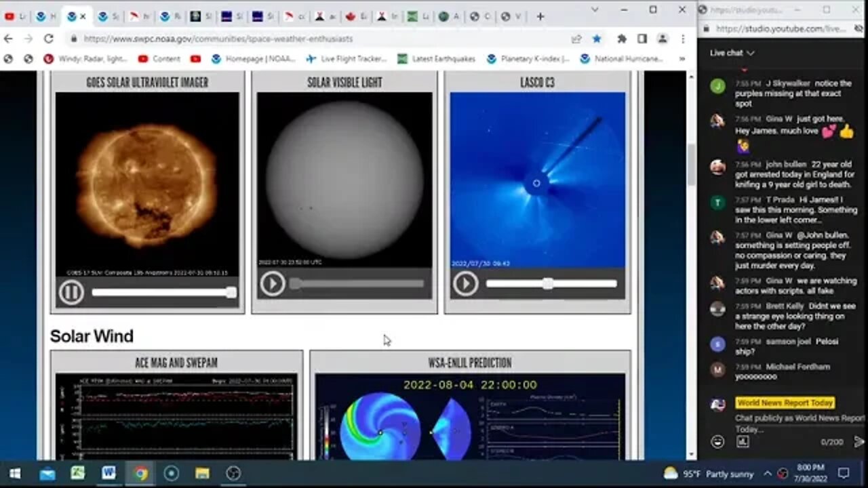Open the LASCO C3 coronagraph image
This screenshot has height=488, width=868.
click(x=538, y=180)
